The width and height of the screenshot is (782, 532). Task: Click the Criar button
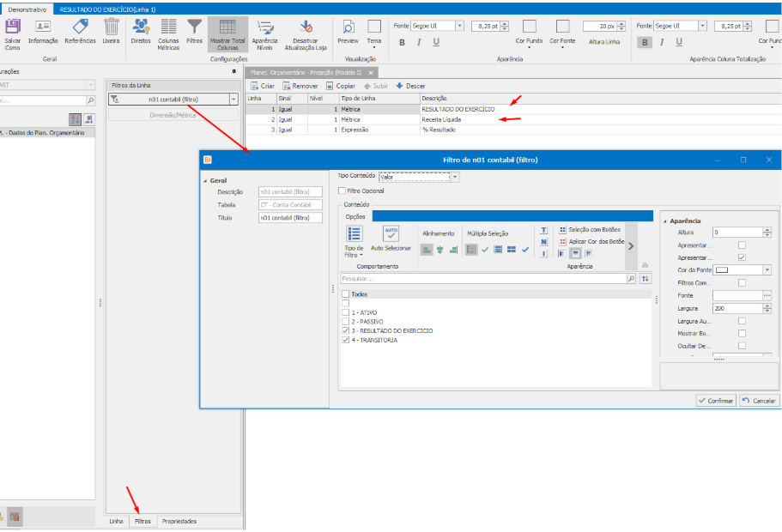[x=263, y=86]
